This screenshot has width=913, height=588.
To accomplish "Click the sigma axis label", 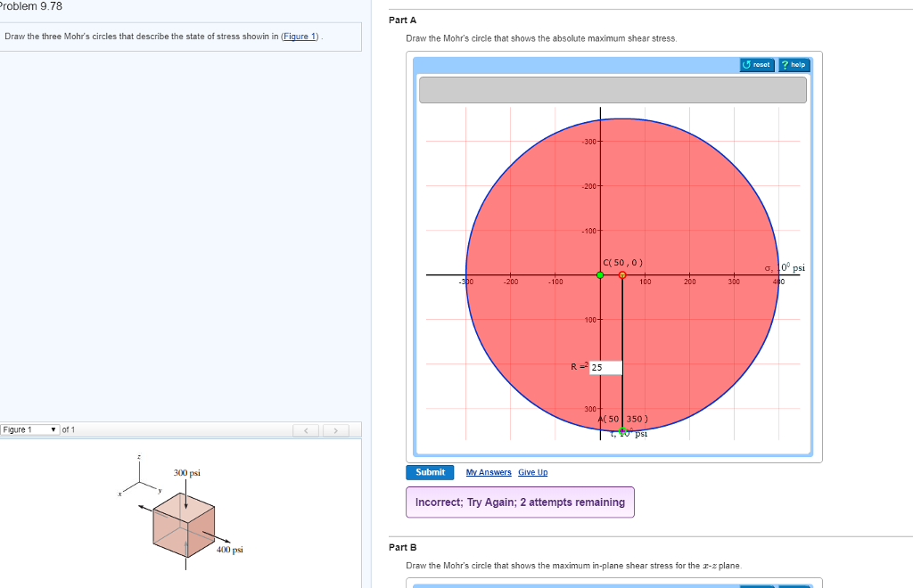I will [770, 267].
